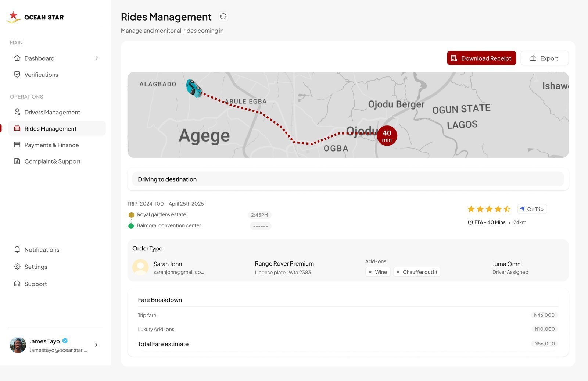Screen dimensions: 588x381
Task: Click the 2:45PM pickup time tag
Action: click(x=259, y=215)
